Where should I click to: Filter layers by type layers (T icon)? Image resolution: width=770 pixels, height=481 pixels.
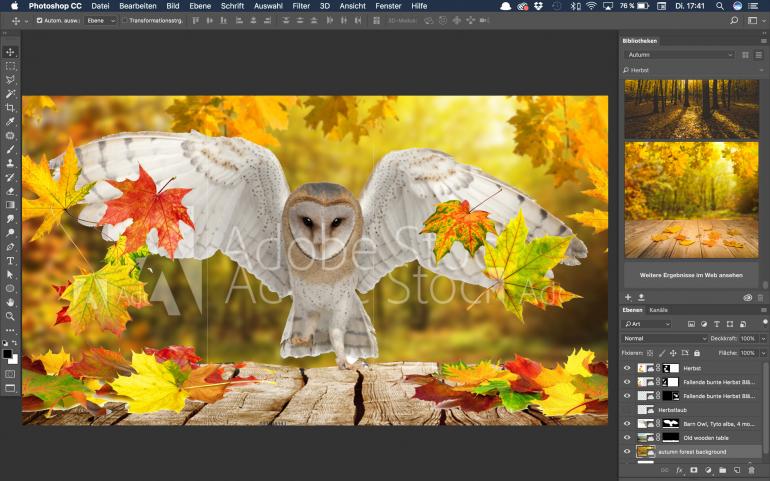[717, 324]
